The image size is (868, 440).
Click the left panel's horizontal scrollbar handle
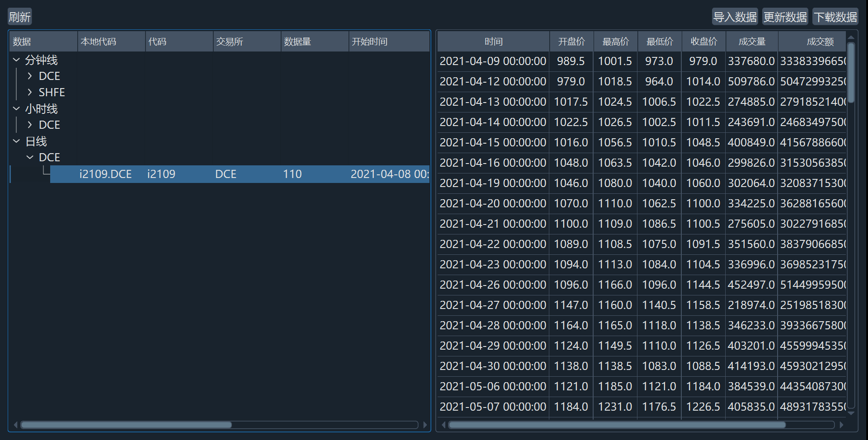(x=126, y=425)
